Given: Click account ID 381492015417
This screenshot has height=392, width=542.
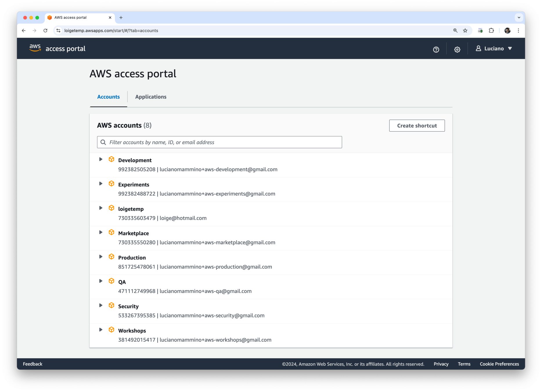Looking at the screenshot, I should click(137, 340).
